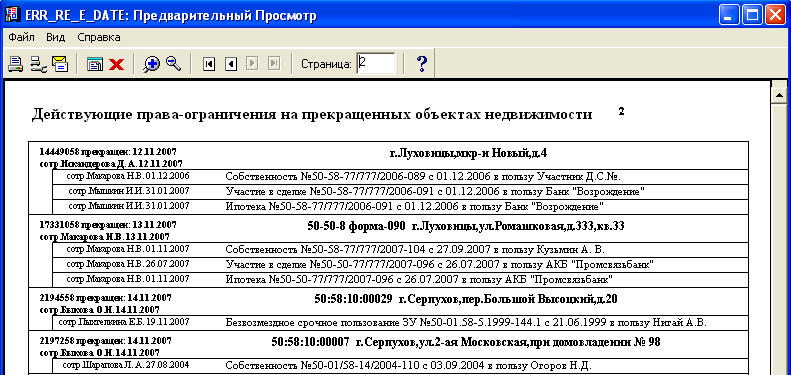The width and height of the screenshot is (791, 375).
Task: Close the window with title bar X
Action: (775, 16)
